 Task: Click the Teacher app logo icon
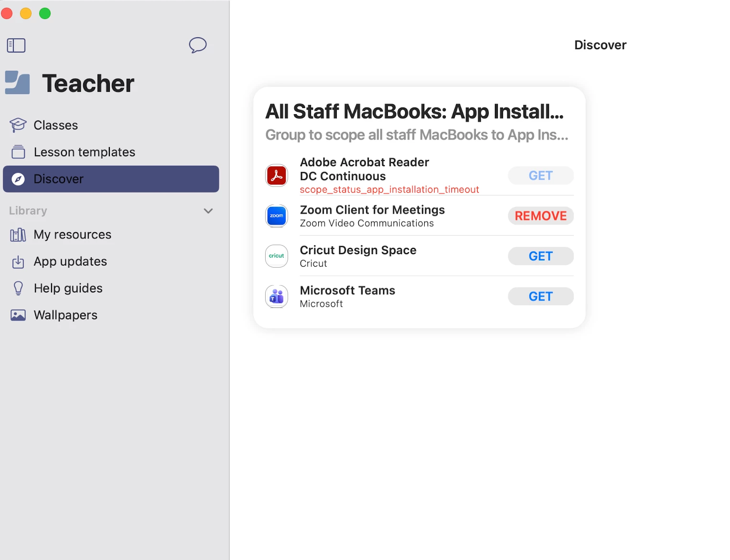coord(18,83)
